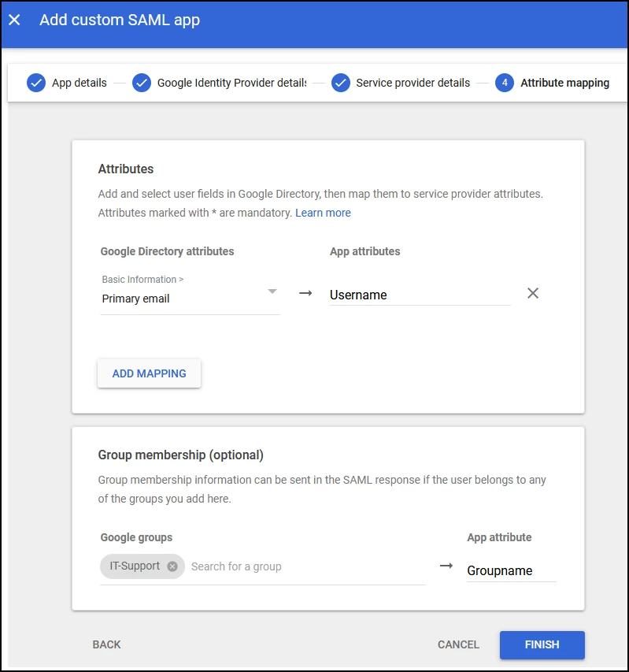This screenshot has width=629, height=672.
Task: Click the Search for a group field
Action: pyautogui.click(x=307, y=566)
